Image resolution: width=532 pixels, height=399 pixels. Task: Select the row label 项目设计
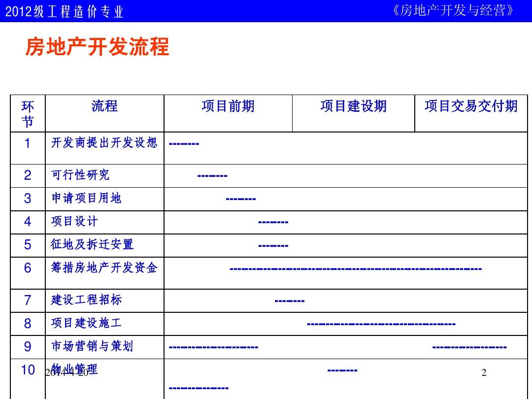pos(74,222)
